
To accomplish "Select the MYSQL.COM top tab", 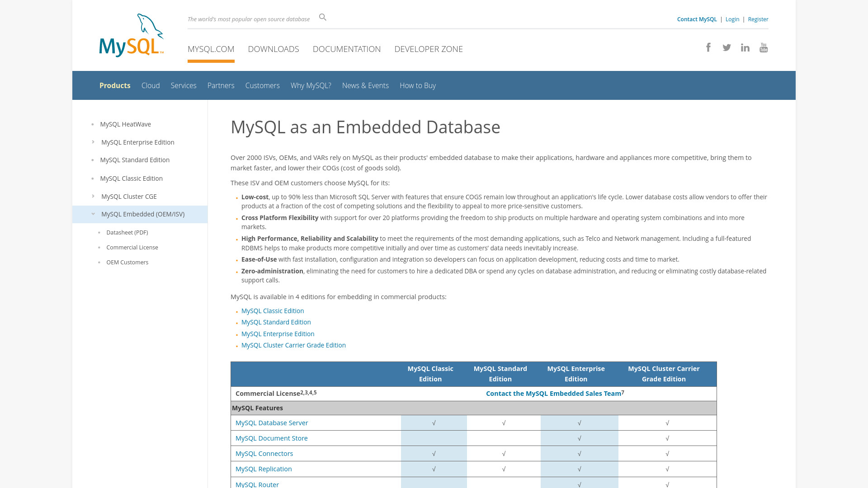I will coord(211,49).
